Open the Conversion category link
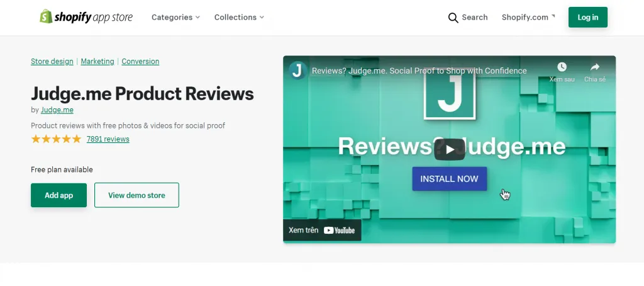The height and width of the screenshot is (286, 644). [140, 61]
